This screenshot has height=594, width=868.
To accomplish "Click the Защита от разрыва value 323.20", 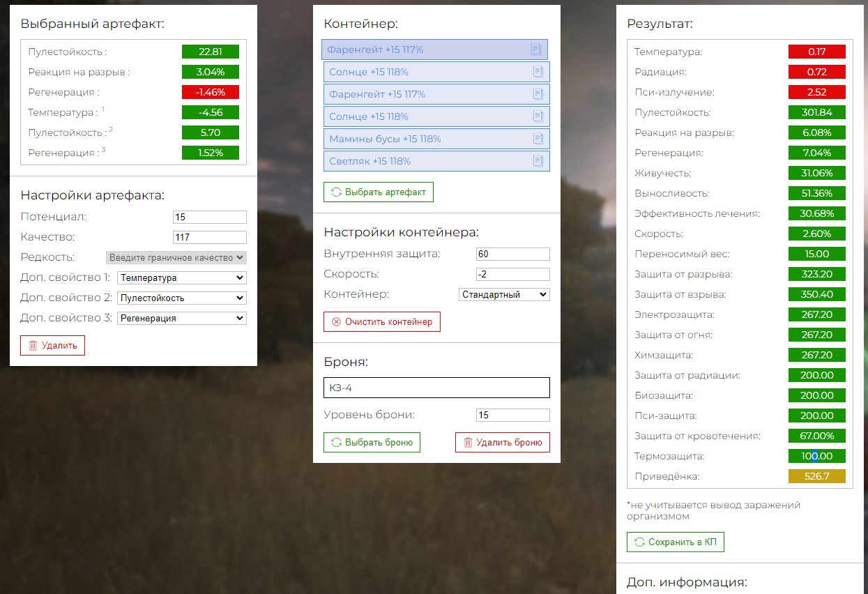I will [817, 274].
